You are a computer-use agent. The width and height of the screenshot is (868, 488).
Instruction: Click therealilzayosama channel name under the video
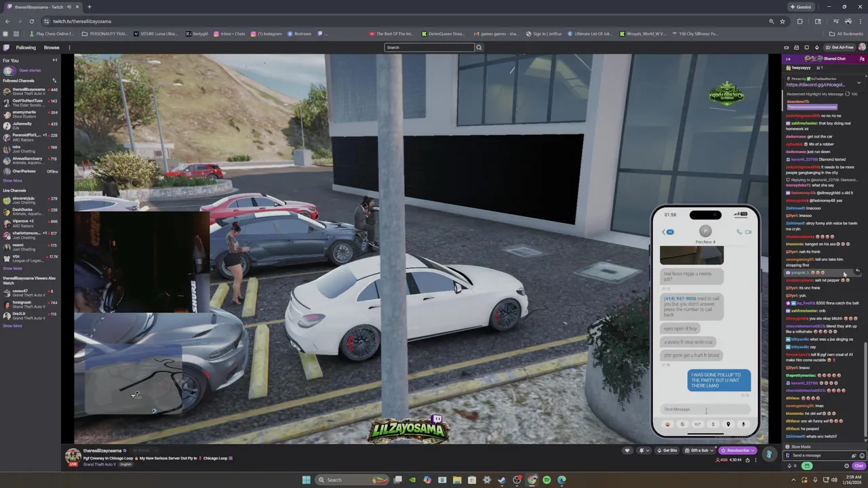(102, 451)
